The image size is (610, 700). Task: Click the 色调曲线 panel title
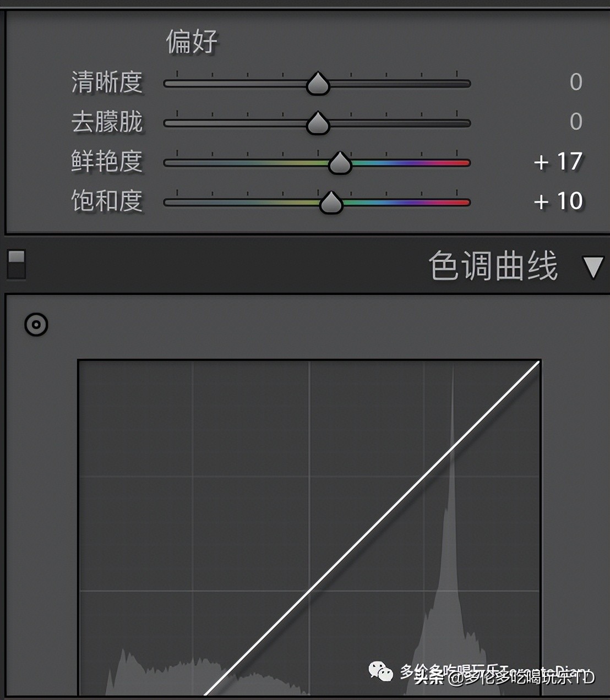pos(493,266)
